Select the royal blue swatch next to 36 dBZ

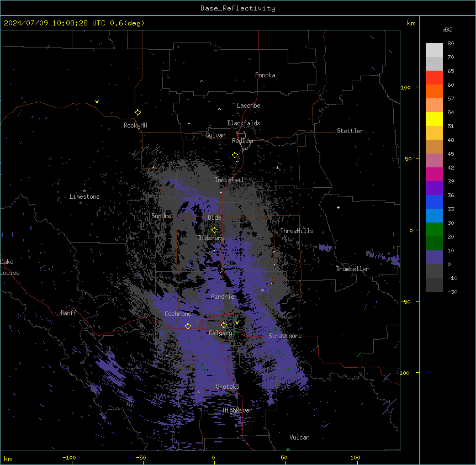(434, 202)
